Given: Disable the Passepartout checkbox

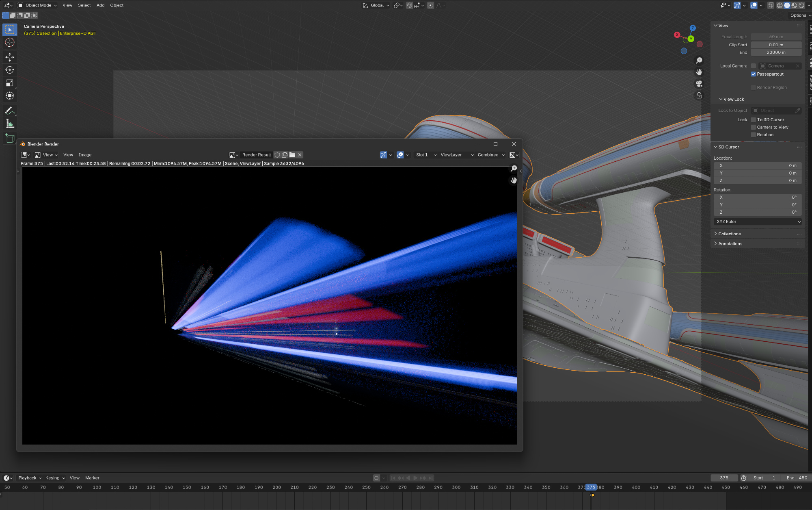Looking at the screenshot, I should (x=754, y=74).
